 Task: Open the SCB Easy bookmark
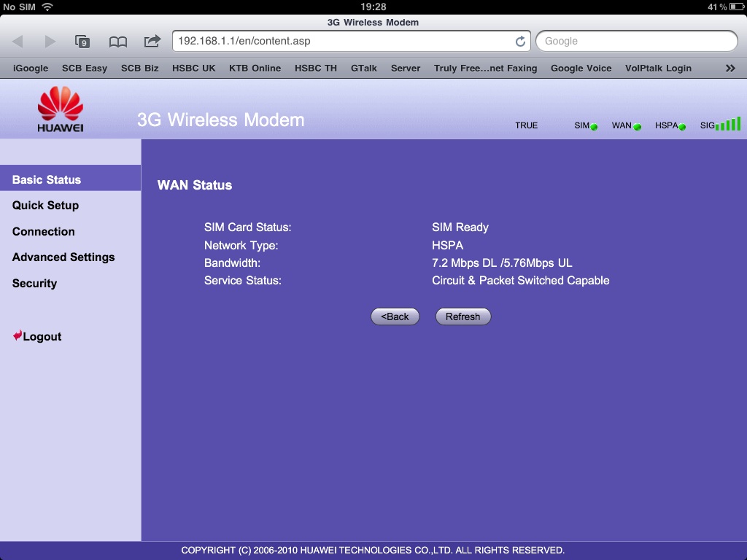[85, 68]
